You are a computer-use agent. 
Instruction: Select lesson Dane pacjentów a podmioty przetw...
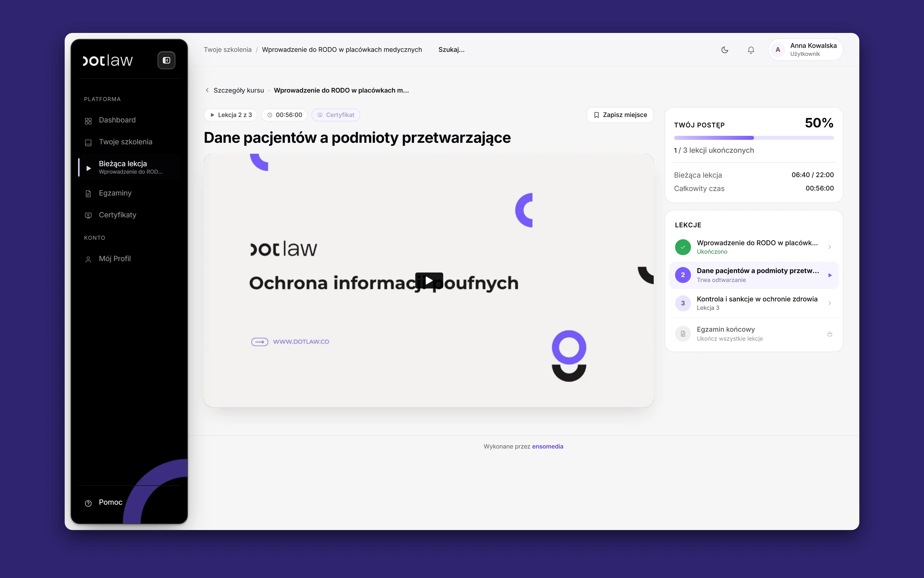pyautogui.click(x=754, y=275)
